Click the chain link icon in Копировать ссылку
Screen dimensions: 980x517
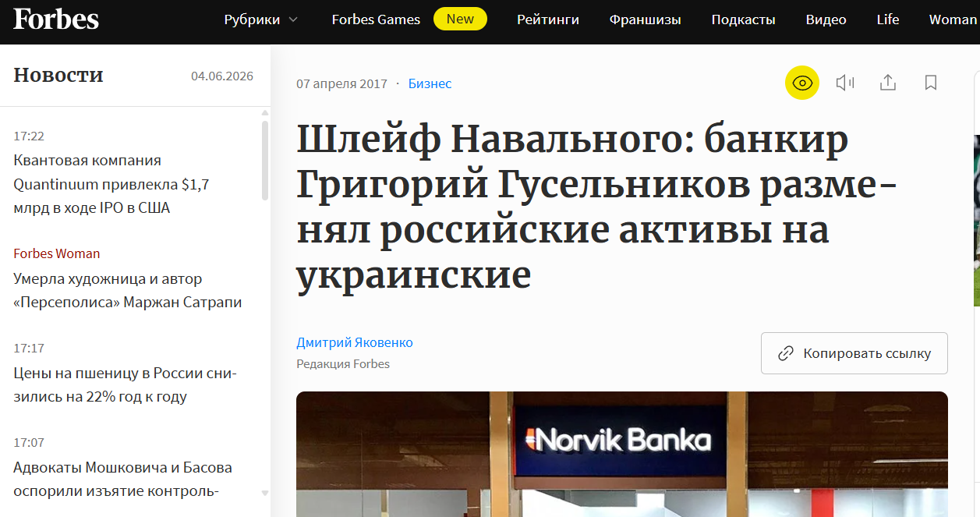coord(786,353)
